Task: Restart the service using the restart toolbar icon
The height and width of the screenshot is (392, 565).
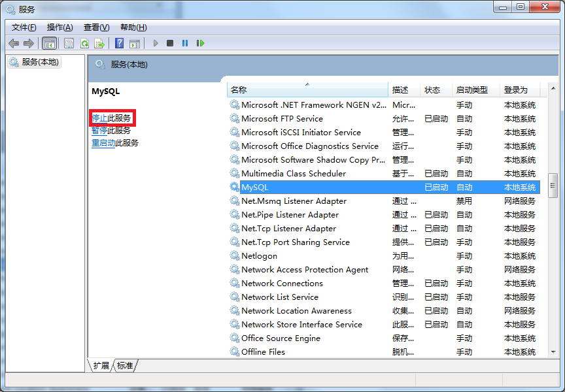Action: 200,43
